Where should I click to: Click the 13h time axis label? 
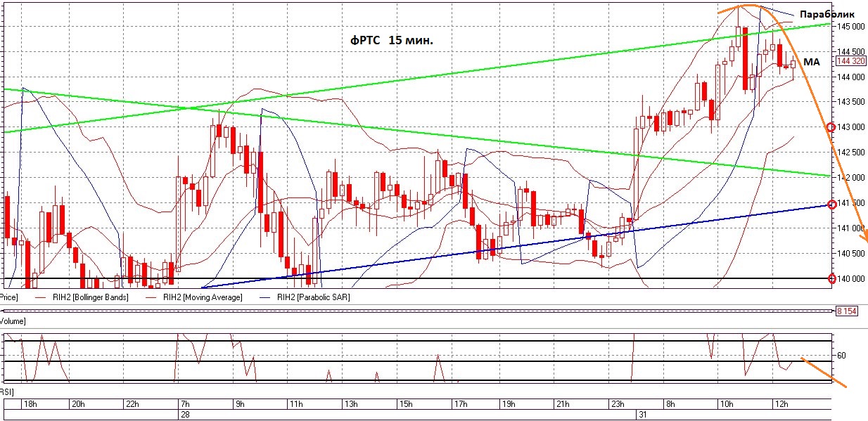(x=350, y=404)
